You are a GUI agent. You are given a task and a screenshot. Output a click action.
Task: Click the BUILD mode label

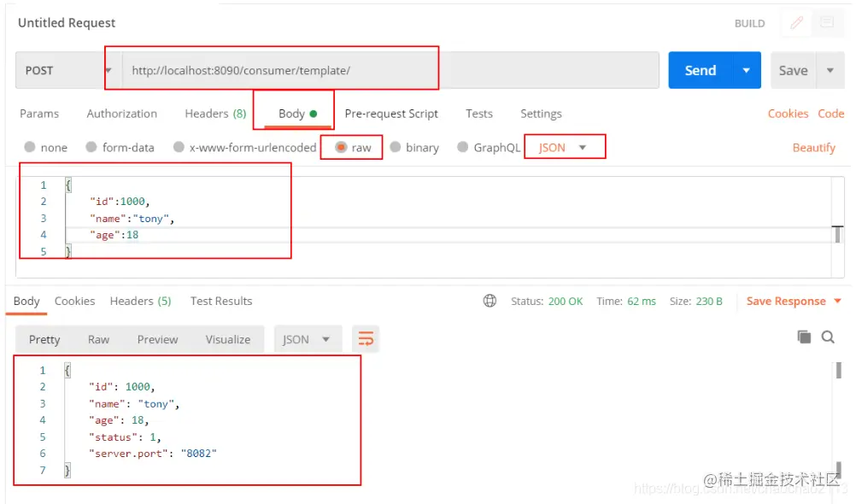point(749,23)
